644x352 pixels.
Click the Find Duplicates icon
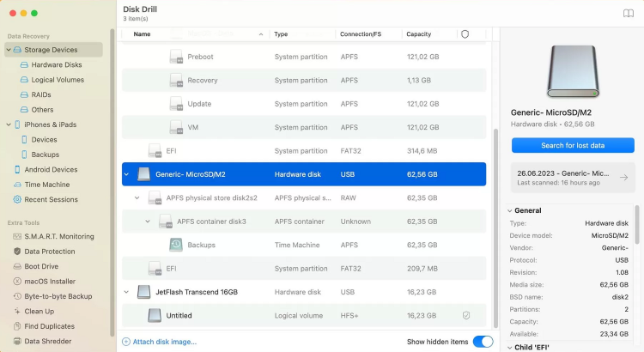pyautogui.click(x=17, y=326)
